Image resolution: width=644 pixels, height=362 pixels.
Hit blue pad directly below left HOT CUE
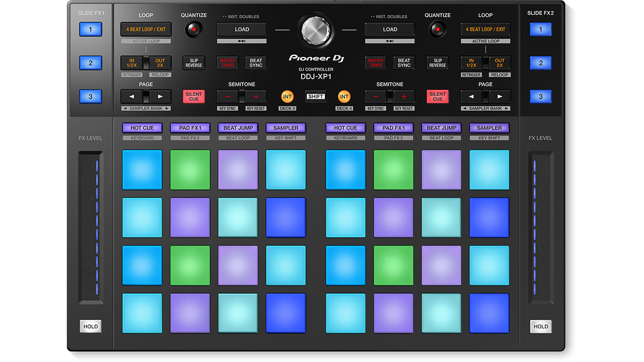click(x=142, y=170)
